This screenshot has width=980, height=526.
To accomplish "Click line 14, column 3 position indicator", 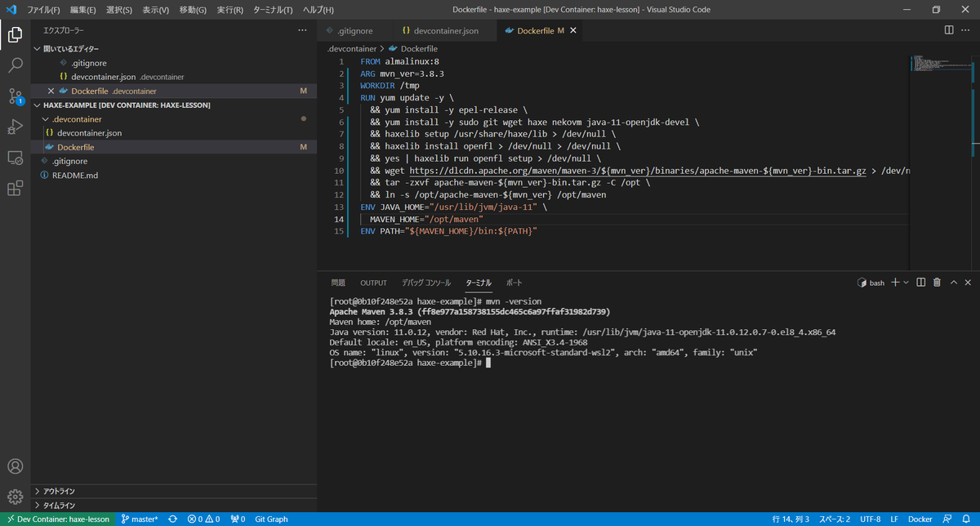I will point(791,519).
